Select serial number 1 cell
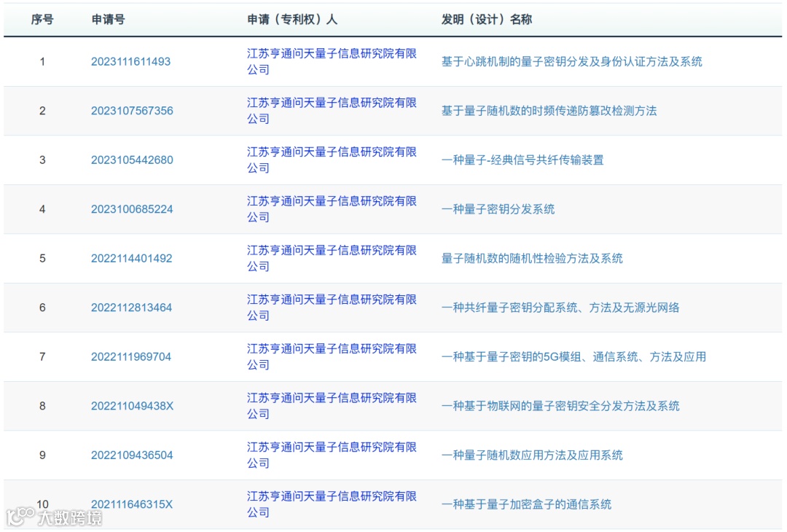 (x=43, y=62)
